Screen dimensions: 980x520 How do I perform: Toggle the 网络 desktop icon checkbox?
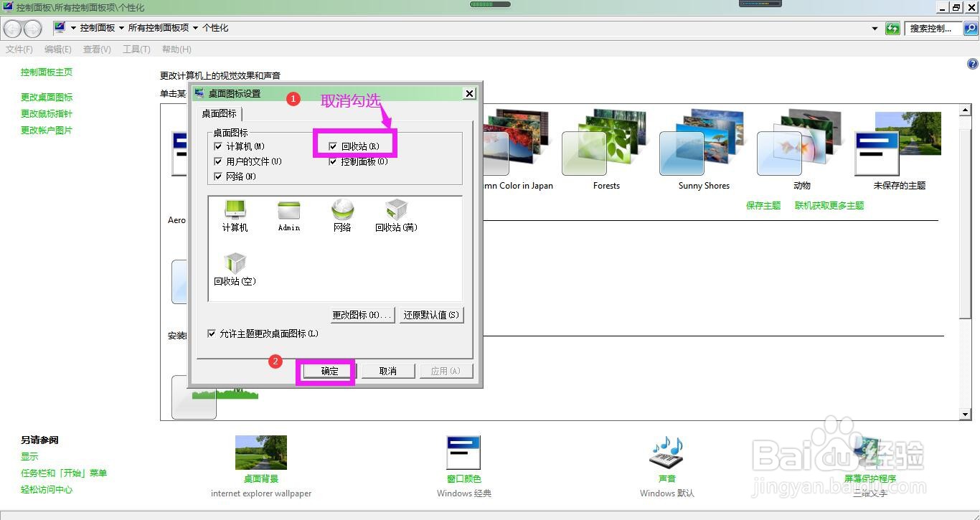[x=218, y=176]
